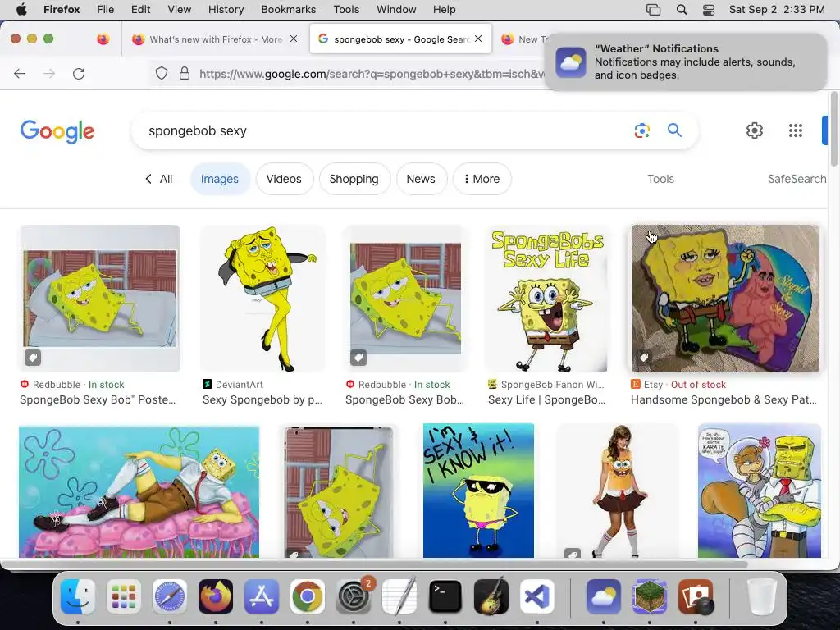
Task: Open Safari from the dock
Action: [170, 596]
